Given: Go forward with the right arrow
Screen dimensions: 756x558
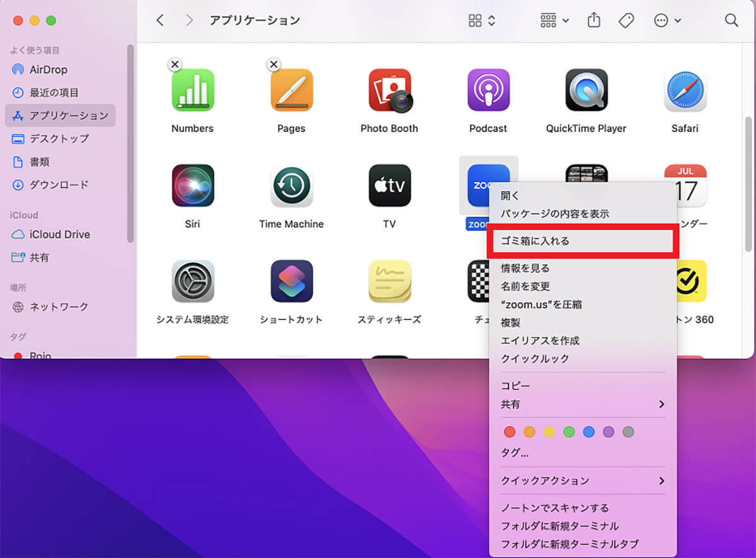Looking at the screenshot, I should [190, 20].
